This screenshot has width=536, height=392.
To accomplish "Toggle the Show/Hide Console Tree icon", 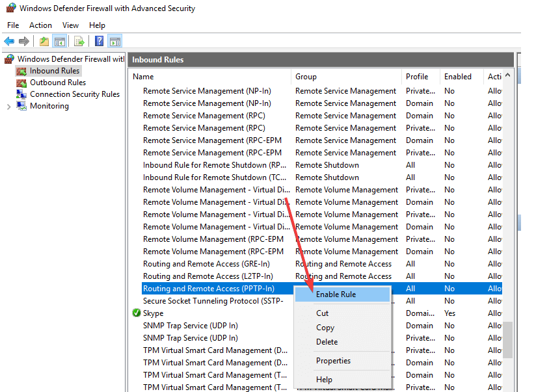I will 59,42.
